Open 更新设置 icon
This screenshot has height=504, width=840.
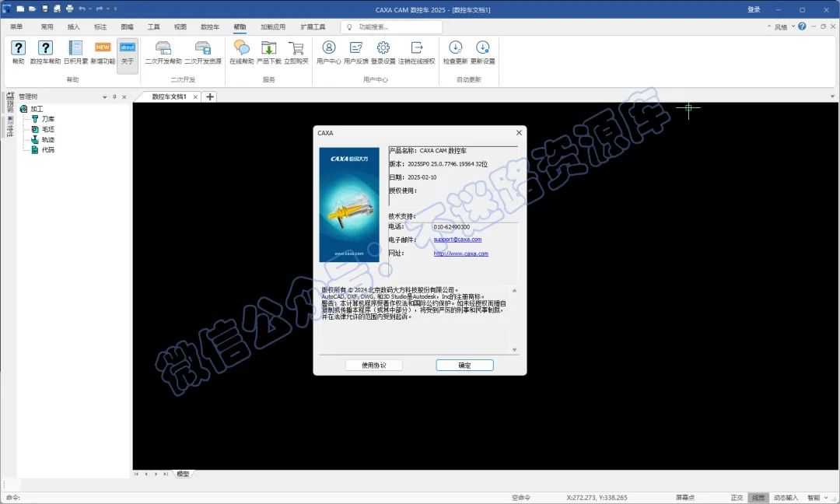[x=483, y=47]
